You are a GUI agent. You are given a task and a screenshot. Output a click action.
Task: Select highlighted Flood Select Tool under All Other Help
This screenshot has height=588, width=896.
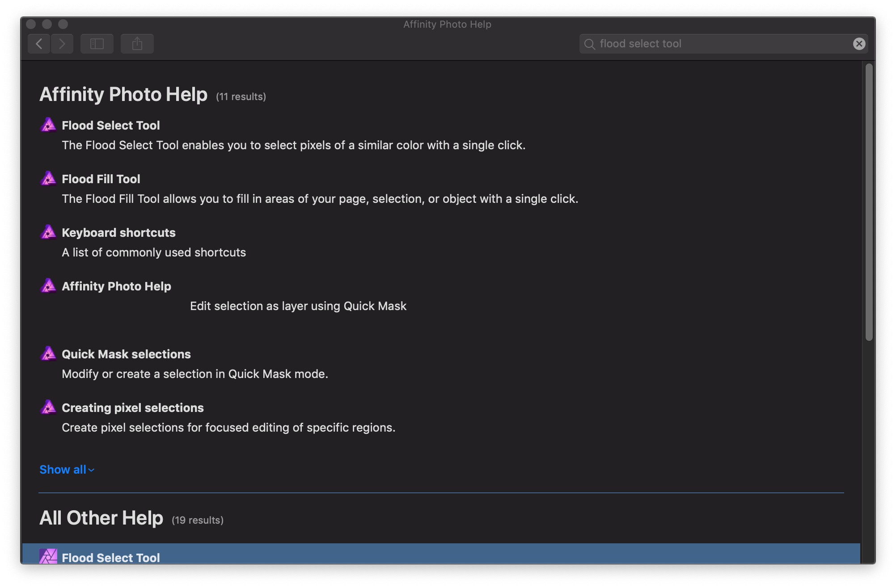[441, 554]
